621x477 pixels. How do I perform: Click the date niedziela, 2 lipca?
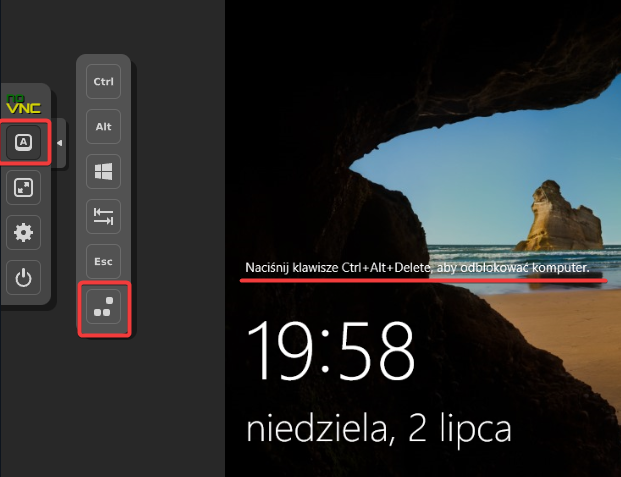pyautogui.click(x=379, y=428)
